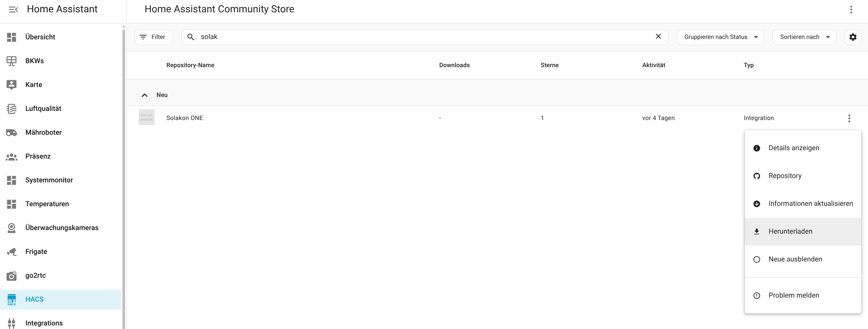Open the Filter button
This screenshot has width=868, height=329.
click(154, 37)
